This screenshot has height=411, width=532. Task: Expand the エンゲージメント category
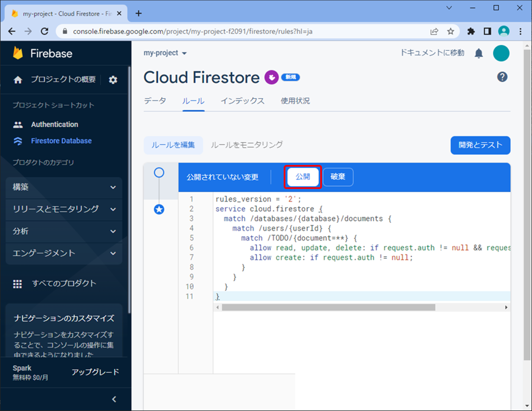[64, 253]
